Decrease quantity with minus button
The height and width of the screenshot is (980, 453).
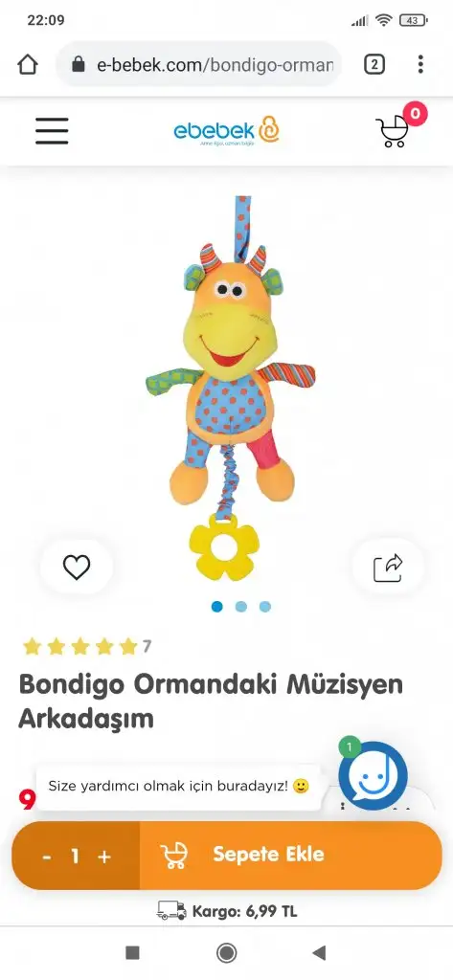pyautogui.click(x=47, y=857)
